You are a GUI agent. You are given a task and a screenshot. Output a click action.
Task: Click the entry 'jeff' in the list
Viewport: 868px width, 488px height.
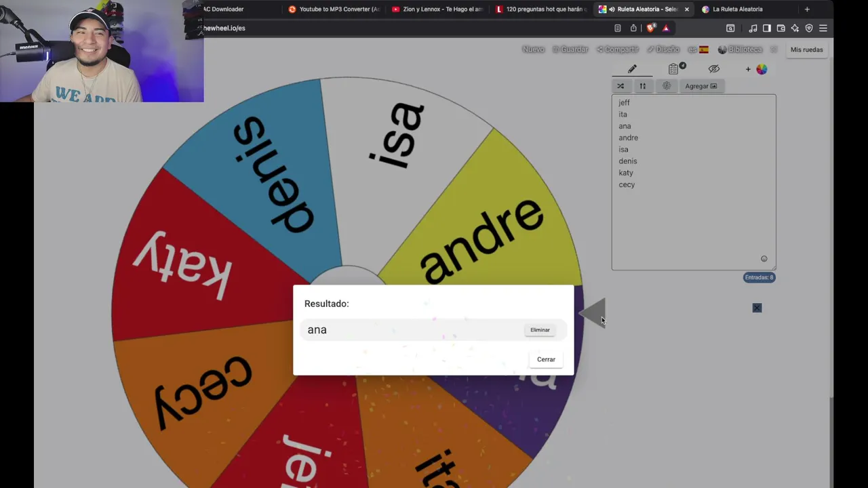coord(624,102)
